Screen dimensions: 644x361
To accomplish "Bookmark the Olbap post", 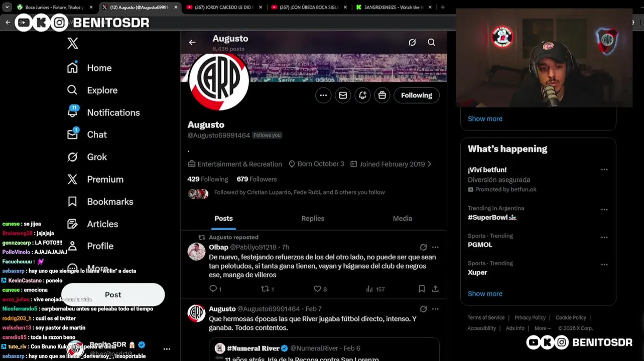I will (x=422, y=289).
